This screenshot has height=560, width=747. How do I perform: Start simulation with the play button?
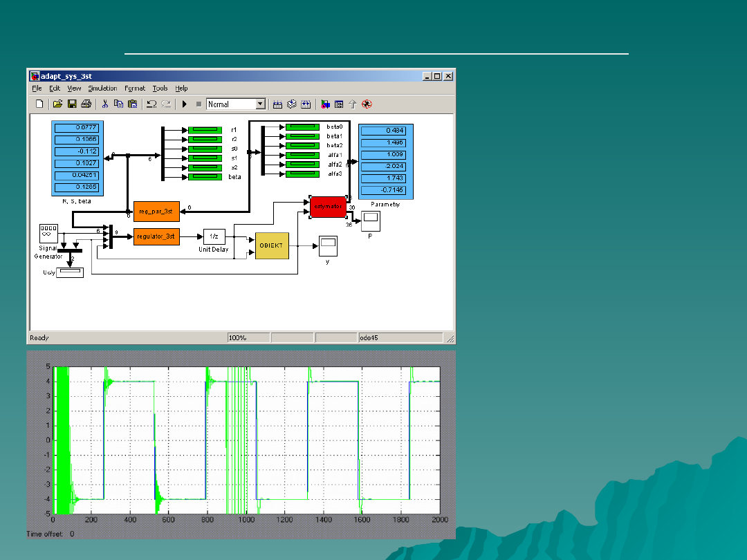click(185, 104)
